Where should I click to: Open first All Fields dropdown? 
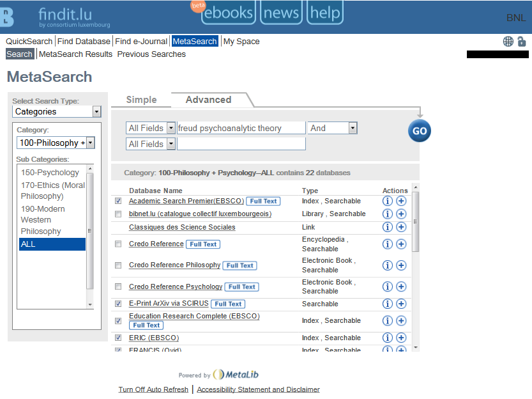point(150,128)
